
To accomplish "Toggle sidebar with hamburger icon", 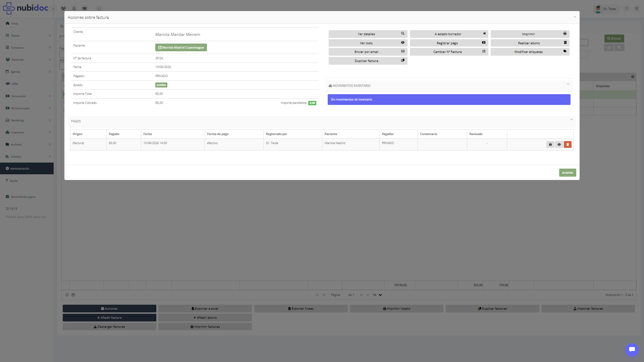I will pyautogui.click(x=53, y=9).
